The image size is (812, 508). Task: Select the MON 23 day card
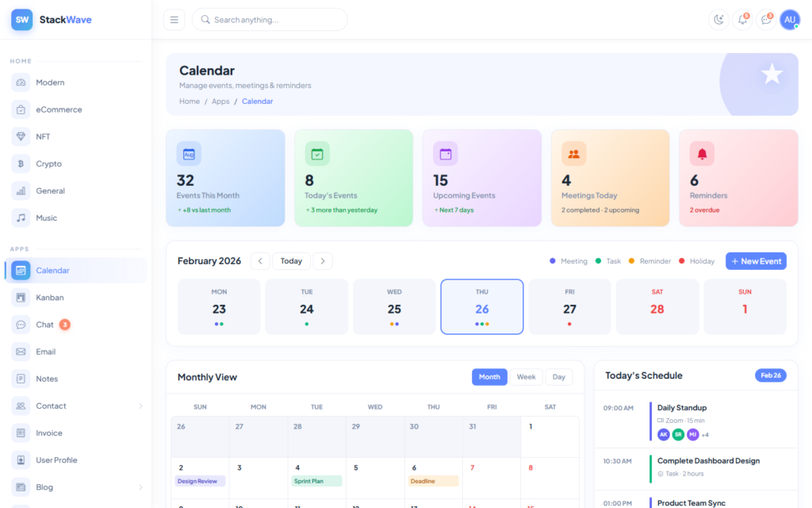tap(219, 307)
